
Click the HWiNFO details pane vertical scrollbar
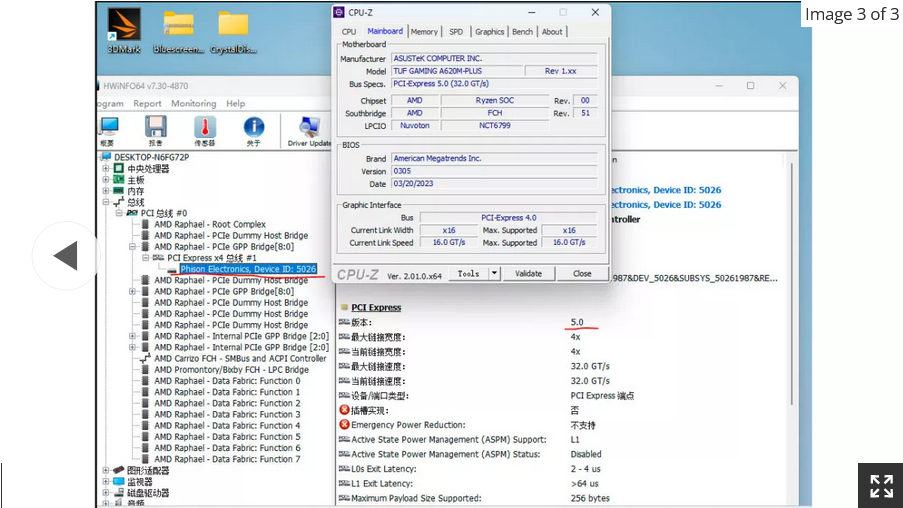792,283
